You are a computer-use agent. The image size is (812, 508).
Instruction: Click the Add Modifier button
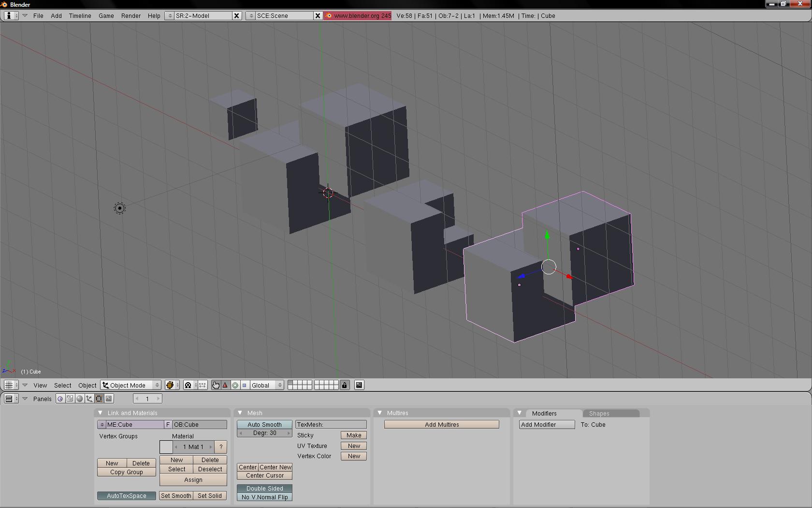547,424
